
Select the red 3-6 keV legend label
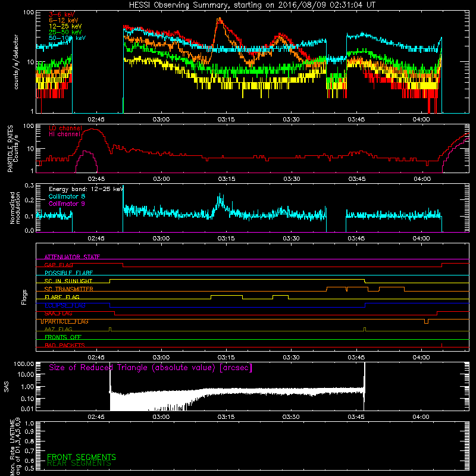[62, 14]
